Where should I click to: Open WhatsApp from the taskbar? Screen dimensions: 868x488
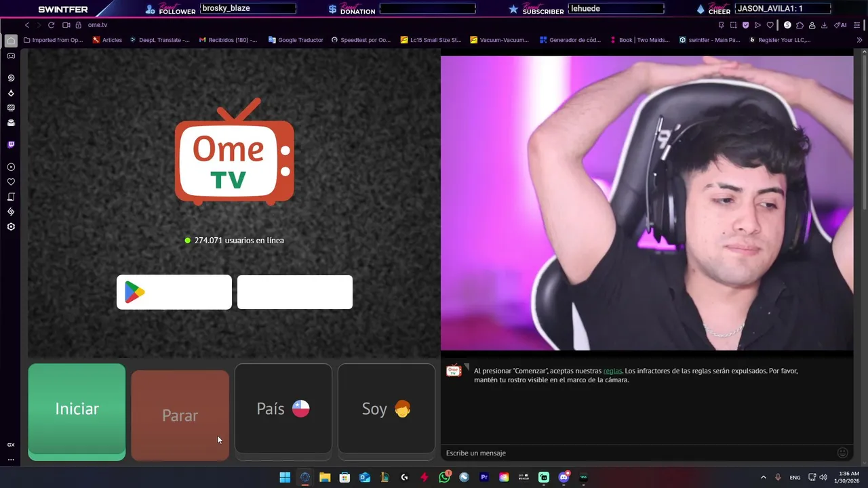tap(444, 477)
